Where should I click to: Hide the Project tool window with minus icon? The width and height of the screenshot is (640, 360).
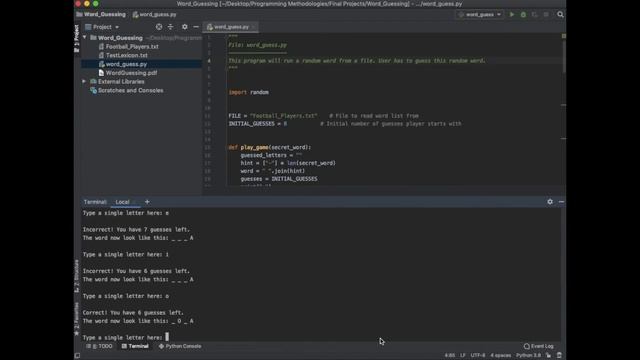(196, 27)
